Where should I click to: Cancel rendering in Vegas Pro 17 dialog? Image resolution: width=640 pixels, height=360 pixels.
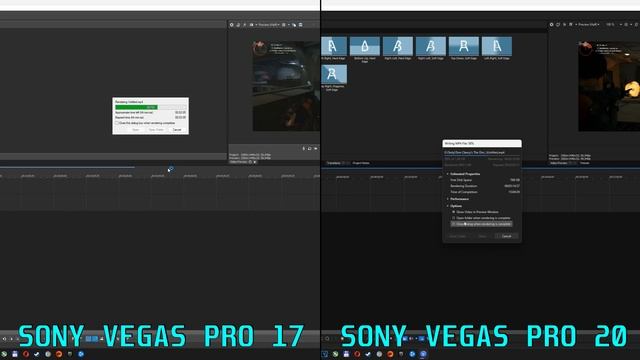177,130
